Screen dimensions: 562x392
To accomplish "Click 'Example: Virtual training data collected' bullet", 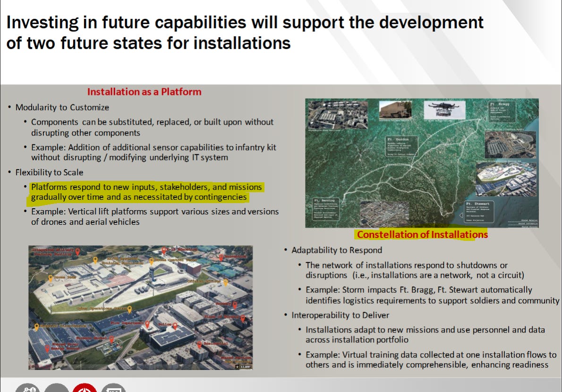I will [x=431, y=359].
